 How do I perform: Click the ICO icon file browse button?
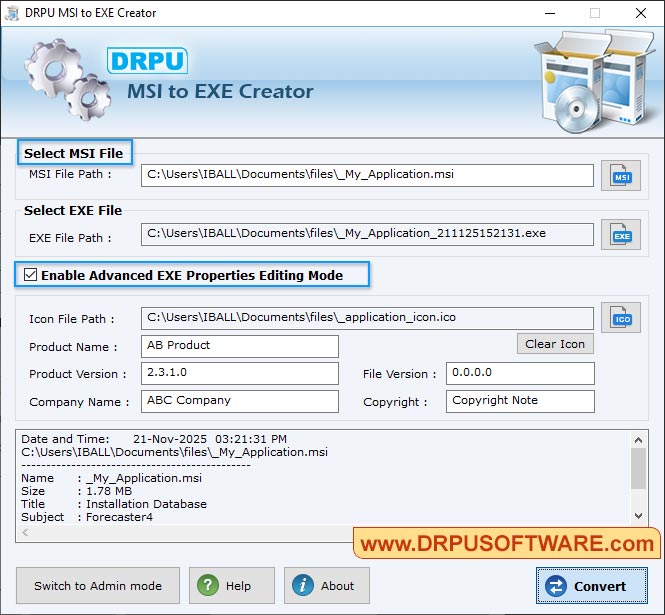[x=621, y=318]
